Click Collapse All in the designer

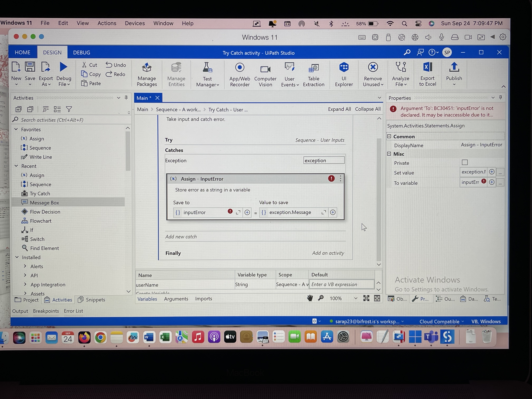pyautogui.click(x=367, y=109)
